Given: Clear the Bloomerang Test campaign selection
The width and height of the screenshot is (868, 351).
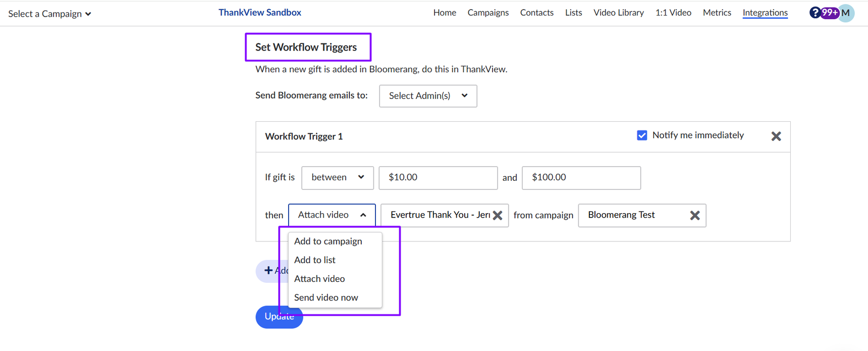Looking at the screenshot, I should (695, 216).
